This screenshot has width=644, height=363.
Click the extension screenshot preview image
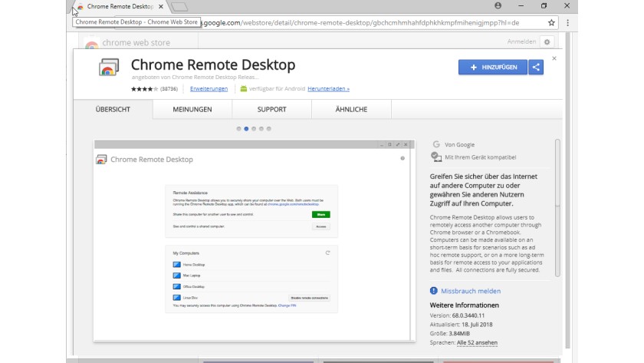pyautogui.click(x=255, y=240)
